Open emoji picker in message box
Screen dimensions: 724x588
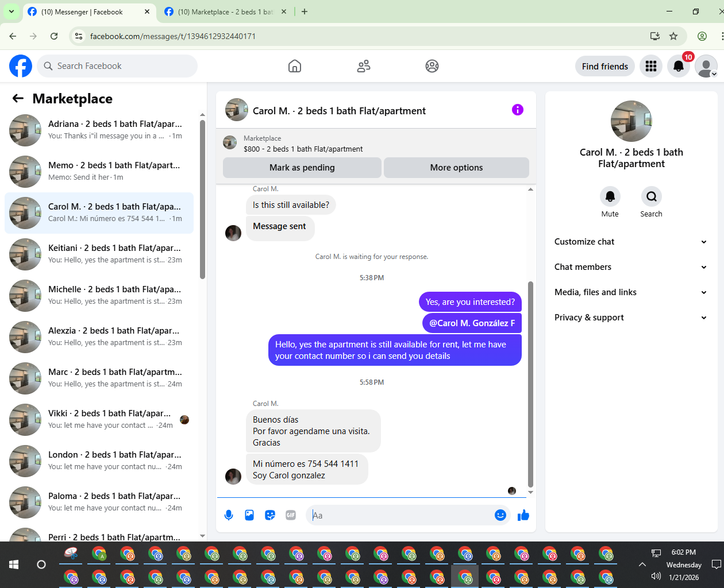[x=500, y=515]
